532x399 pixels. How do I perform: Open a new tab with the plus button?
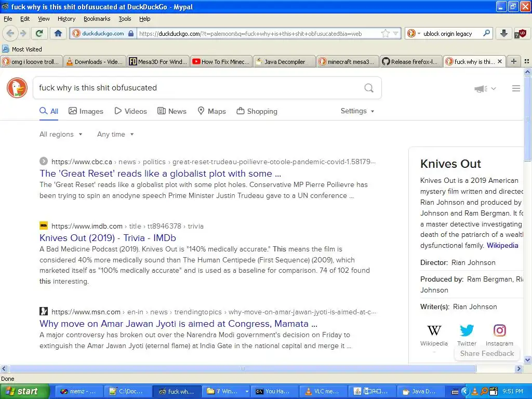click(x=514, y=61)
